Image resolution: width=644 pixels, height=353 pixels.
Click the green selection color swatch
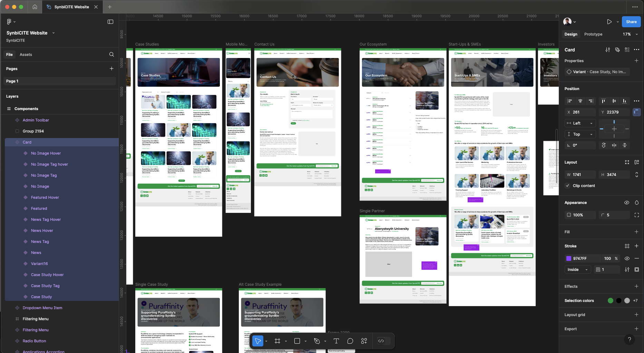pos(611,301)
